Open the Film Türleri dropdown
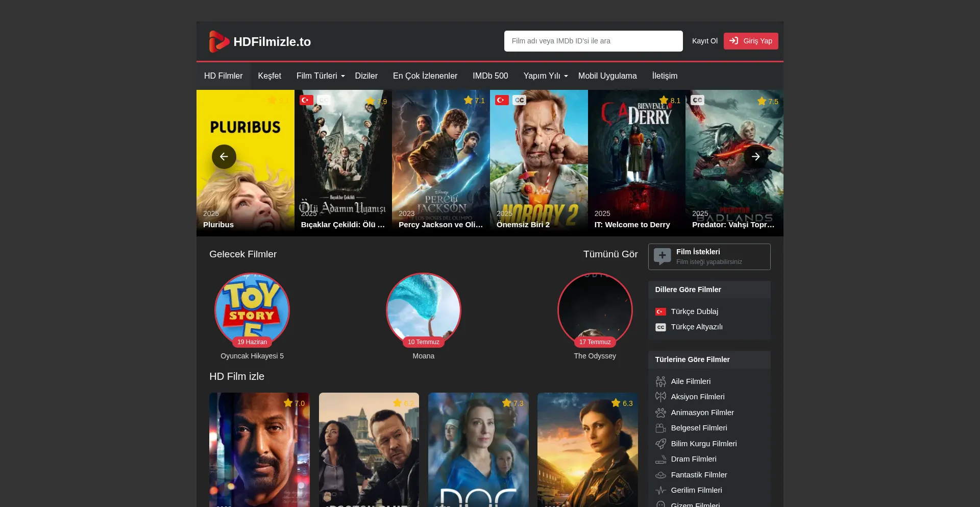This screenshot has width=980, height=507. 321,76
